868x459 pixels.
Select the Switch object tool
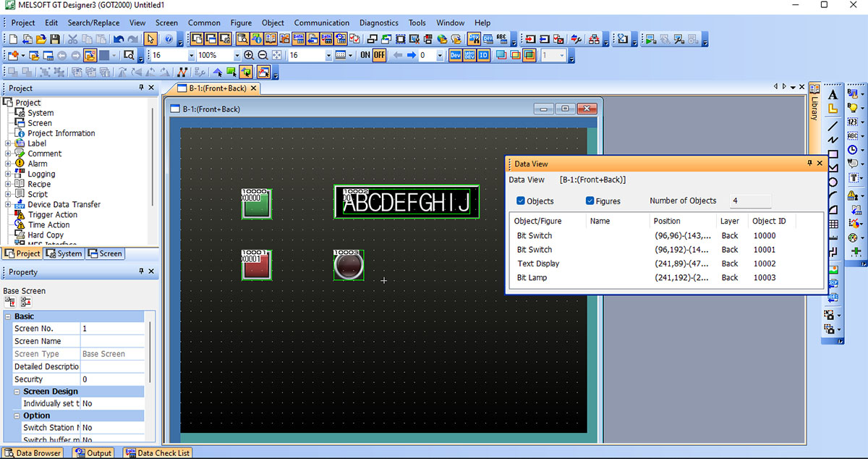click(852, 93)
